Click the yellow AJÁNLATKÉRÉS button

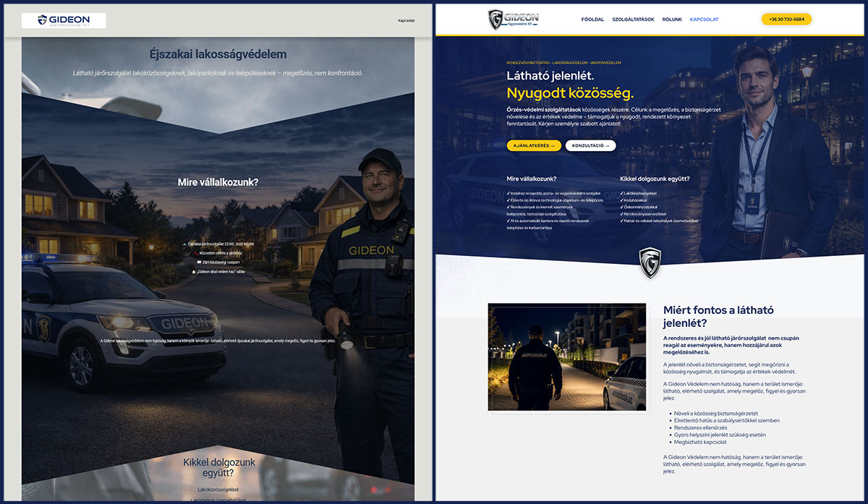pos(534,145)
